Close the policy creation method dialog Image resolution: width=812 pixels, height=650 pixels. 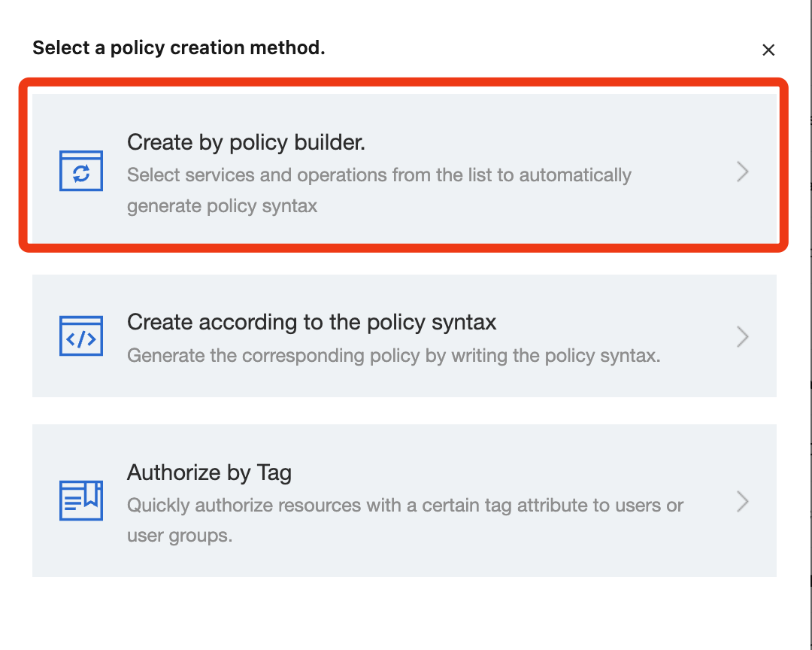point(768,50)
